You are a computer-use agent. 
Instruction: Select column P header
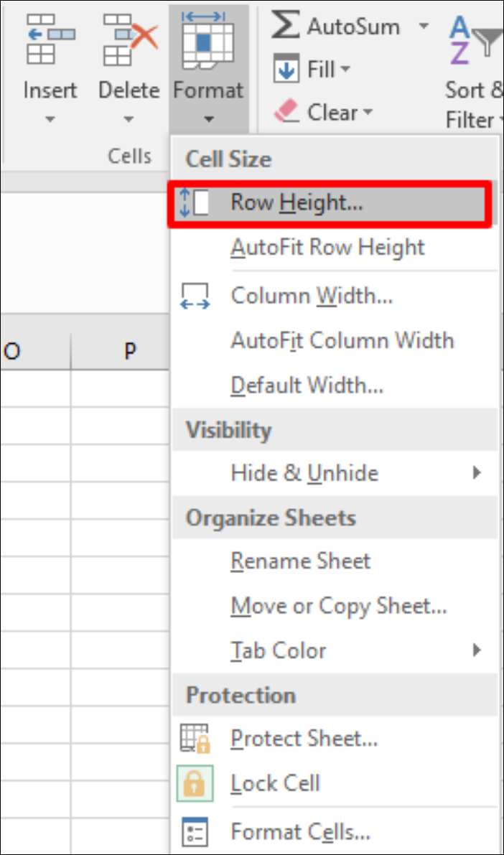pos(129,352)
